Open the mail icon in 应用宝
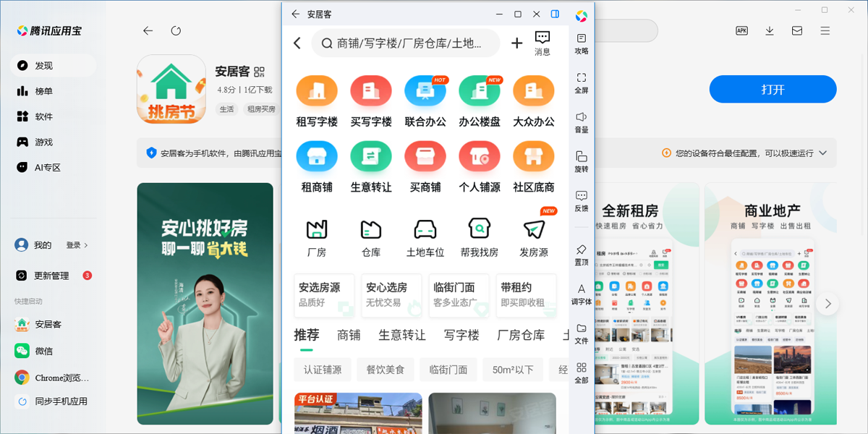 tap(797, 30)
